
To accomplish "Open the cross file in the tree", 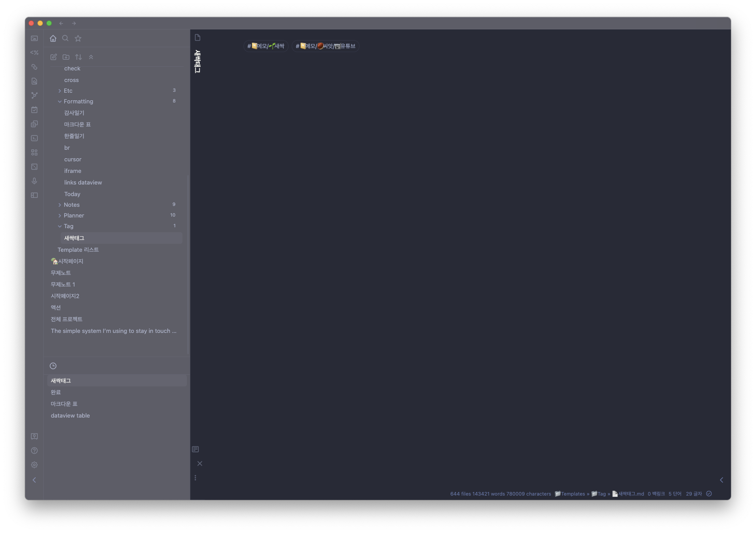I will coord(71,80).
